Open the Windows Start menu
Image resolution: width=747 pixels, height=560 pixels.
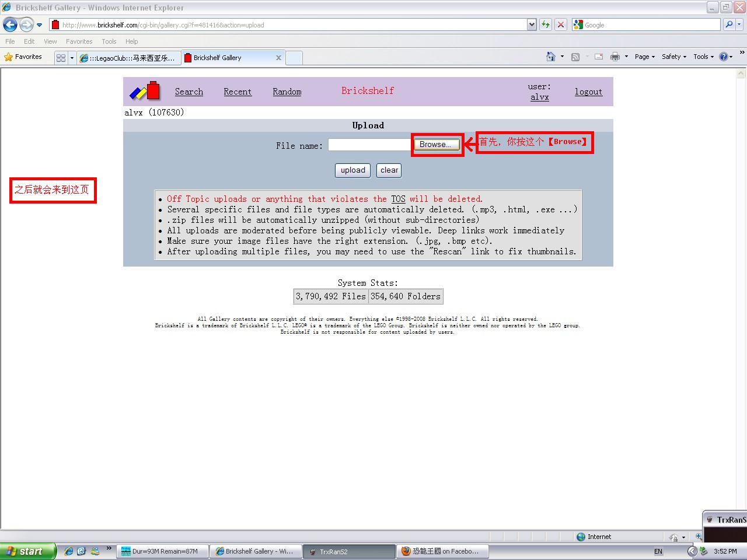tap(27, 551)
